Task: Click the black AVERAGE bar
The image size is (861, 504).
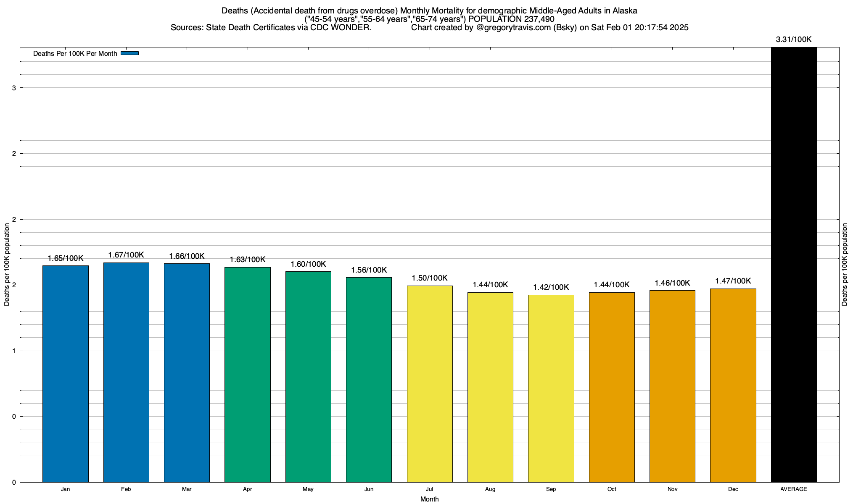Action: coord(794,265)
